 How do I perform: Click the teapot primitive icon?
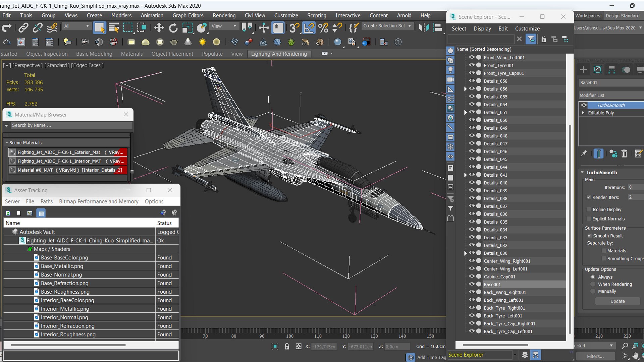[174, 42]
